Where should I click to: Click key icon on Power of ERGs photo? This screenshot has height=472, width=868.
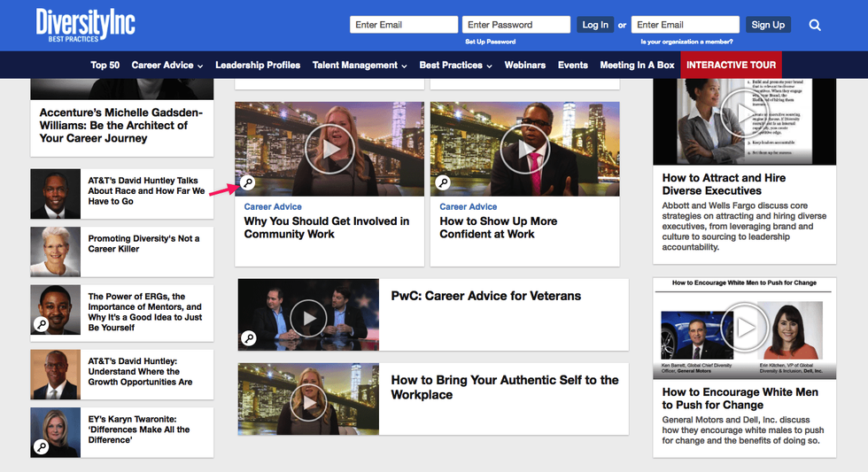click(41, 324)
